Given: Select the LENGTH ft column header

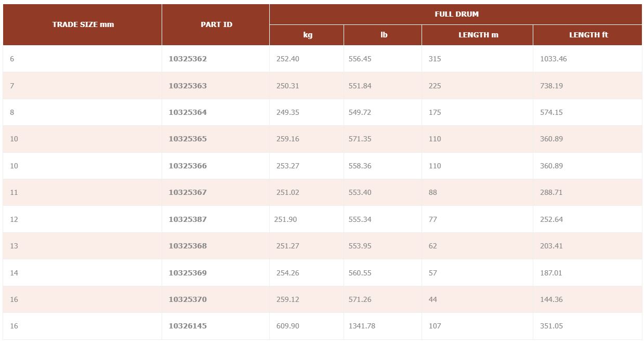Looking at the screenshot, I should [x=588, y=35].
